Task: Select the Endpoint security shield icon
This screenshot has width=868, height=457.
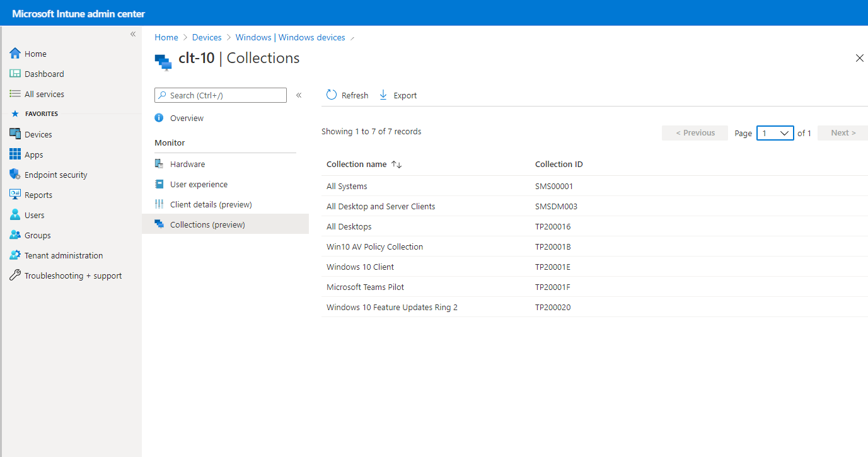Action: coord(15,175)
